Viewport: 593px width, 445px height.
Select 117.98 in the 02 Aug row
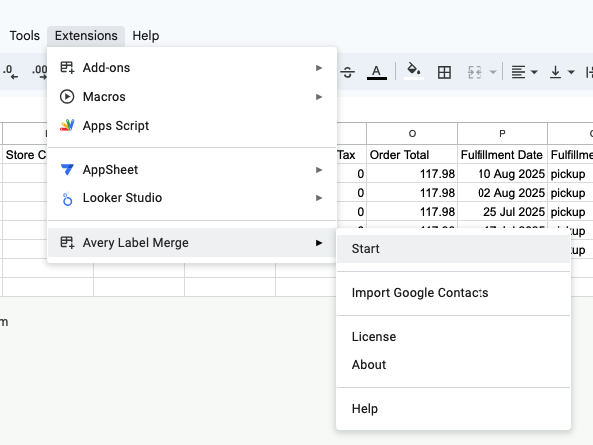412,192
